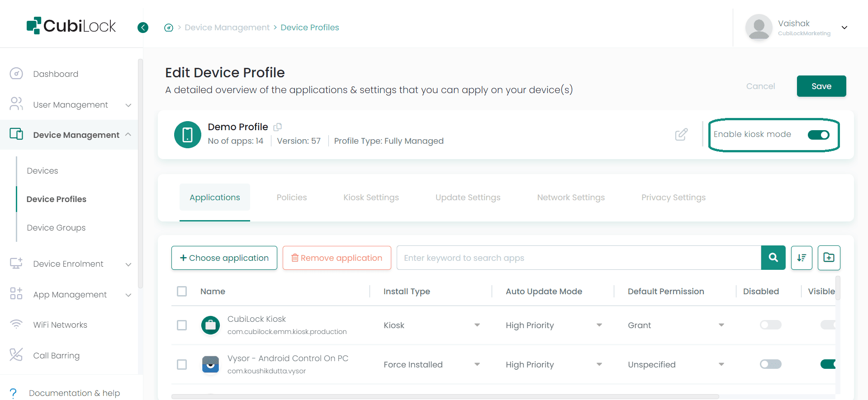Viewport: 868px width, 400px height.
Task: Expand App Management menu
Action: [x=128, y=295]
